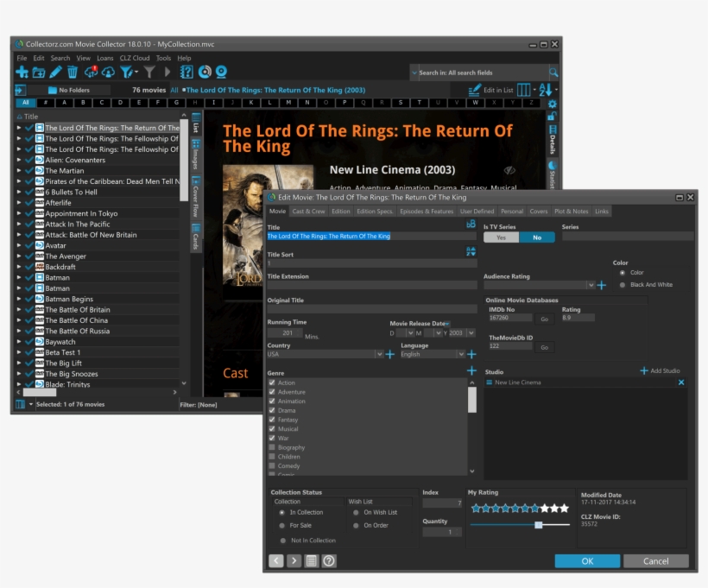Image resolution: width=708 pixels, height=588 pixels.
Task: Select the Black and White radio option
Action: pos(622,283)
